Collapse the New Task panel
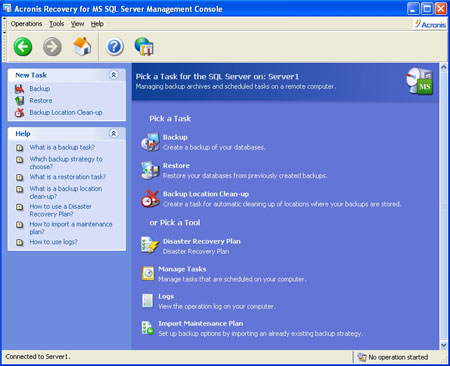 pyautogui.click(x=114, y=75)
